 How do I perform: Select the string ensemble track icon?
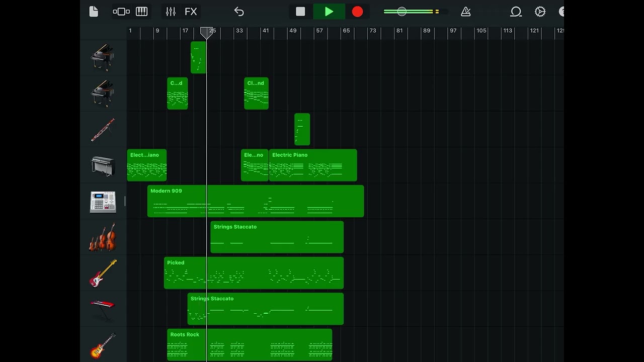coord(103,237)
